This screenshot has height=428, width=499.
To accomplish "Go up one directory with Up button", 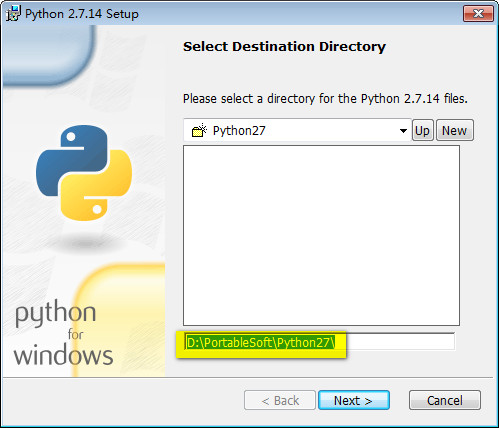I will coord(423,130).
